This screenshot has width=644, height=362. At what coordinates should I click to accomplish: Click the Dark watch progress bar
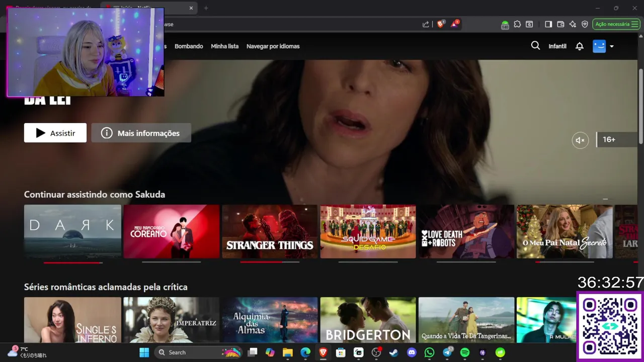pos(73,262)
